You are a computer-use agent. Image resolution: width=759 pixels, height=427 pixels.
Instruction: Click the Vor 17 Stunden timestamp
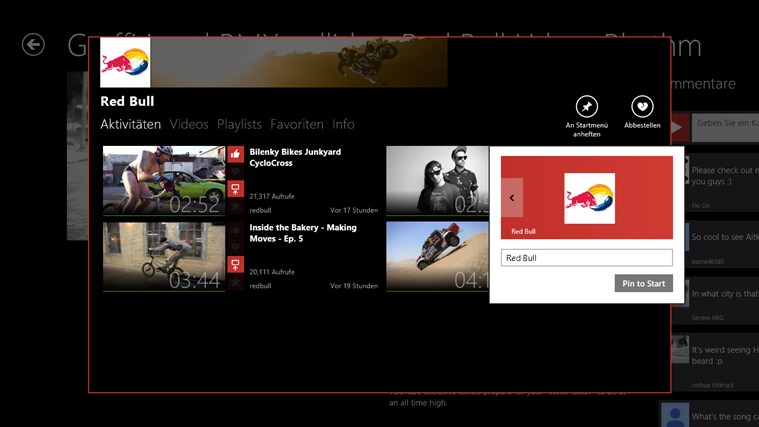click(x=354, y=210)
